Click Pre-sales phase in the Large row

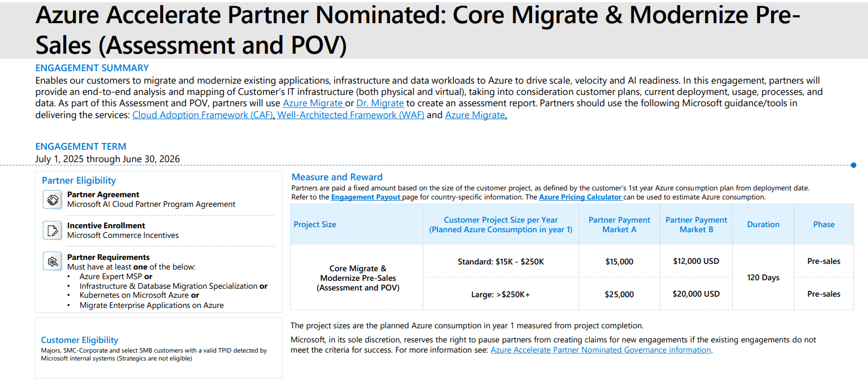[824, 294]
